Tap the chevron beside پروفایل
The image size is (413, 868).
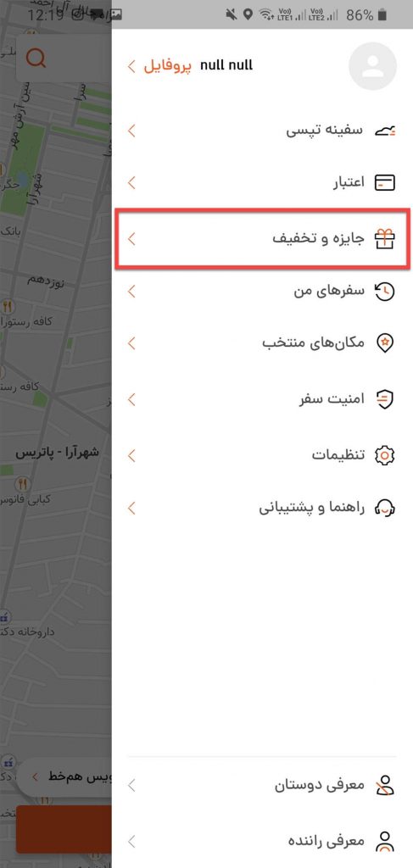coord(131,66)
